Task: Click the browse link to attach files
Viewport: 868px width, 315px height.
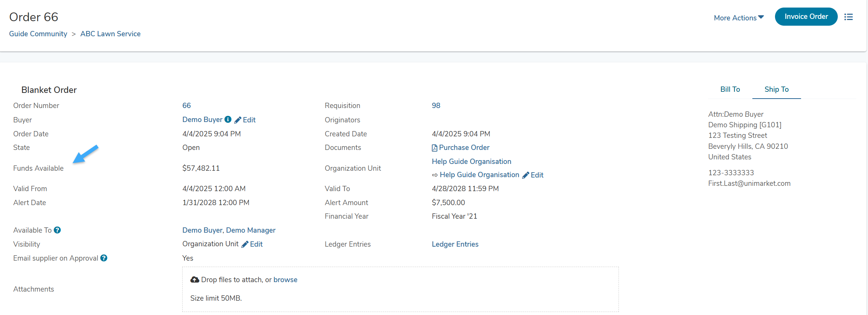Action: click(x=285, y=279)
